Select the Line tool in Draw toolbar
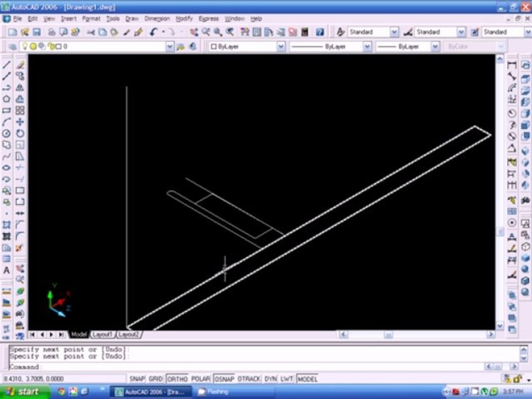532x399 pixels. [x=7, y=64]
